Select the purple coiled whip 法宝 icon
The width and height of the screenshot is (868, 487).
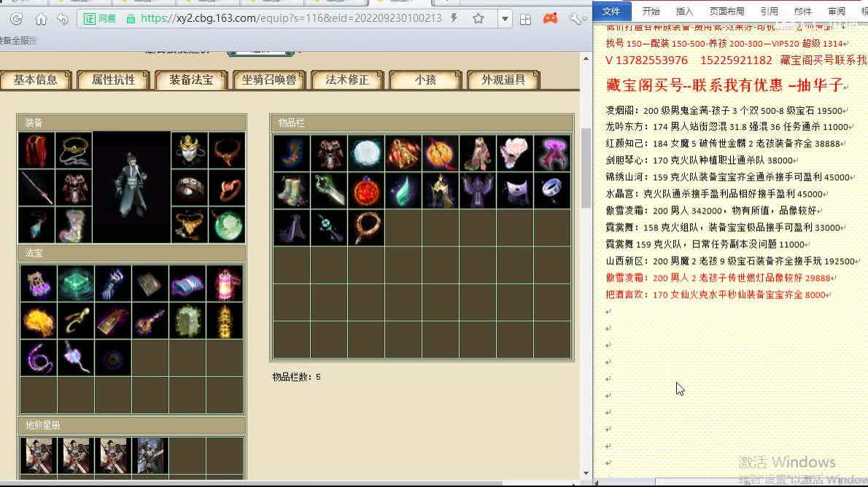[38, 358]
